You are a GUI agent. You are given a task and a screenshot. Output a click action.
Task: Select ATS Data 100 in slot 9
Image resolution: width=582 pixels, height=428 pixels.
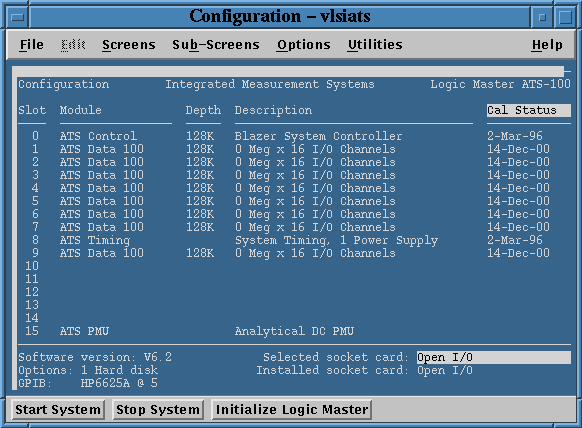click(102, 253)
